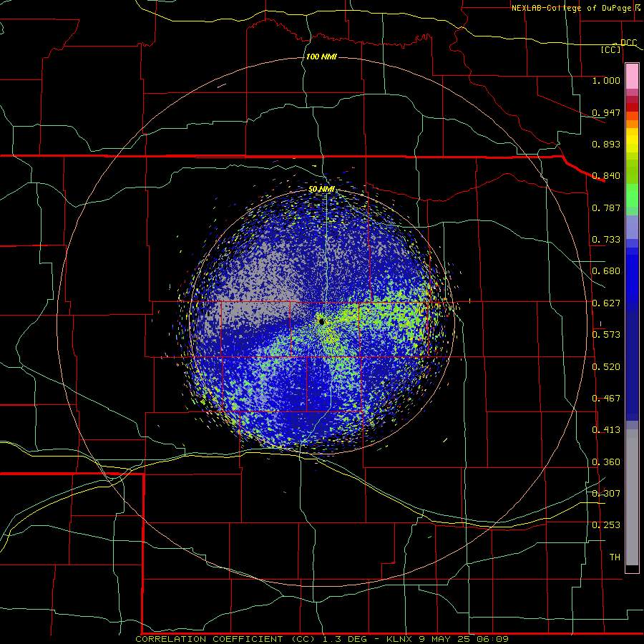Select the 0.413 legend value

pos(606,430)
